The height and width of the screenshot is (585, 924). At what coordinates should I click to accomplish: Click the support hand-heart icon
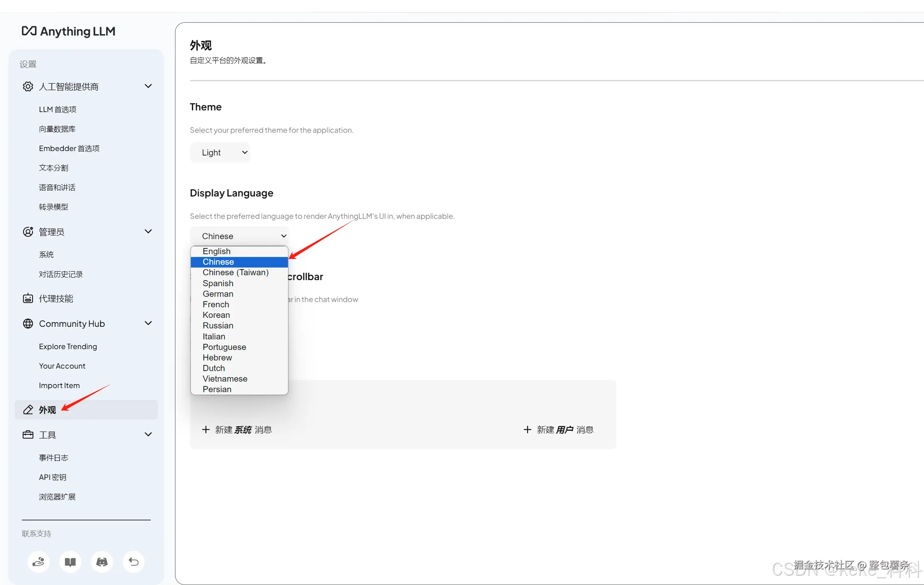[39, 562]
